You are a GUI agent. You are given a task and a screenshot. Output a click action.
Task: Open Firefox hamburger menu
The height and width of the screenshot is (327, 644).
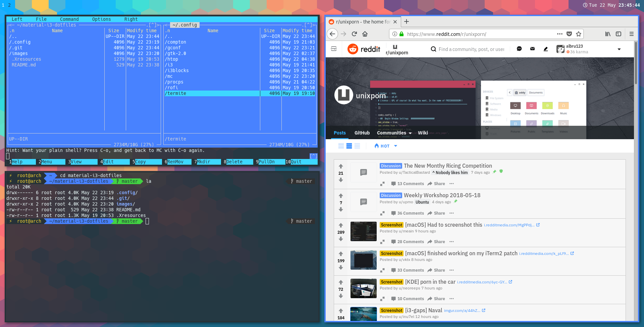(631, 34)
